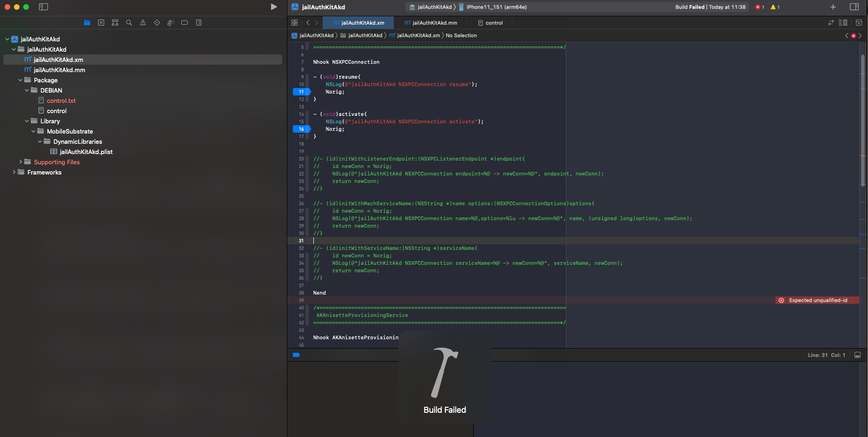Open the Breakpoint navigator tag icon
This screenshot has width=868, height=437.
click(x=185, y=22)
